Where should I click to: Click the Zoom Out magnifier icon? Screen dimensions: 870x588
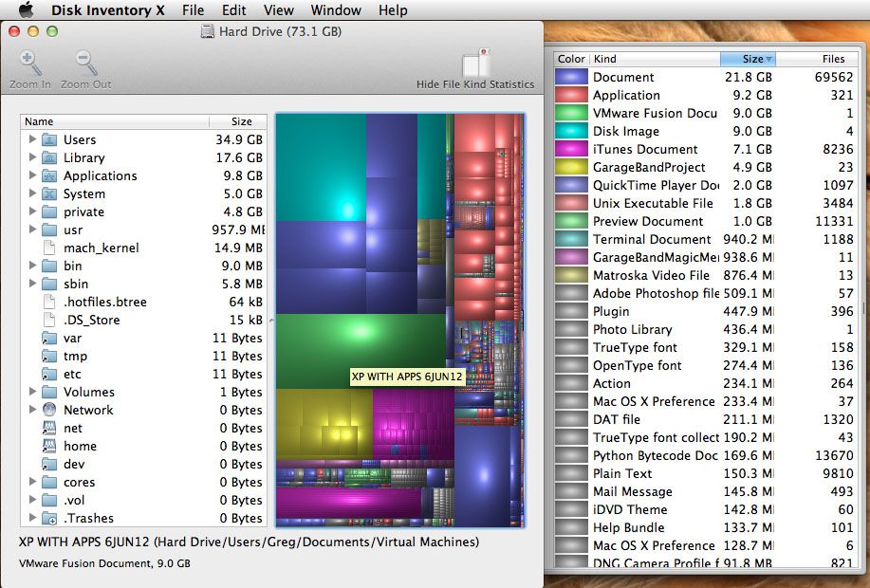pos(86,63)
